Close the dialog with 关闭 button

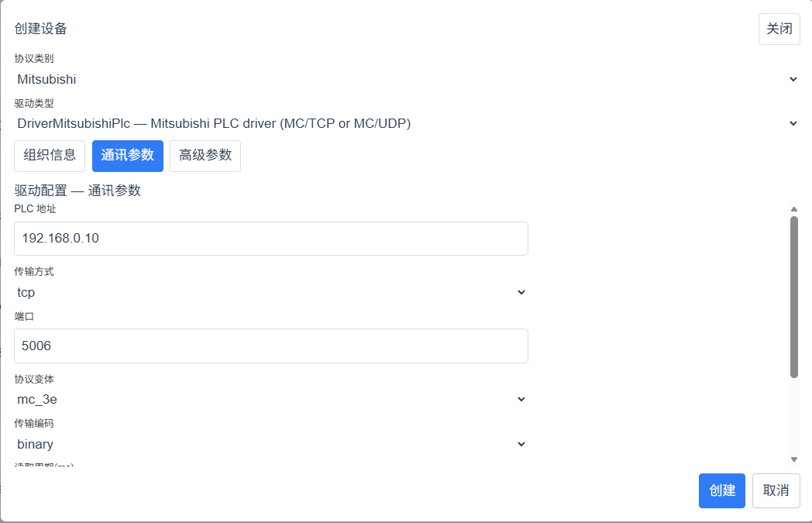tap(779, 29)
